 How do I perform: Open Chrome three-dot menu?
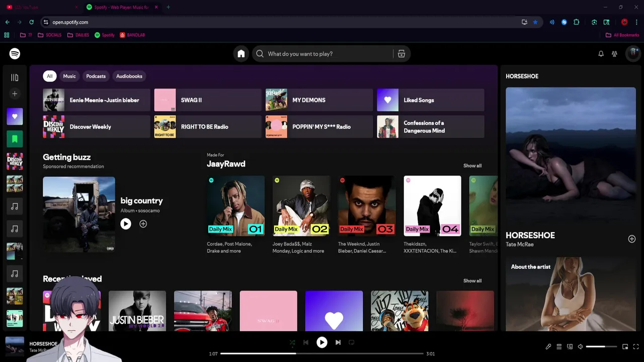click(636, 22)
